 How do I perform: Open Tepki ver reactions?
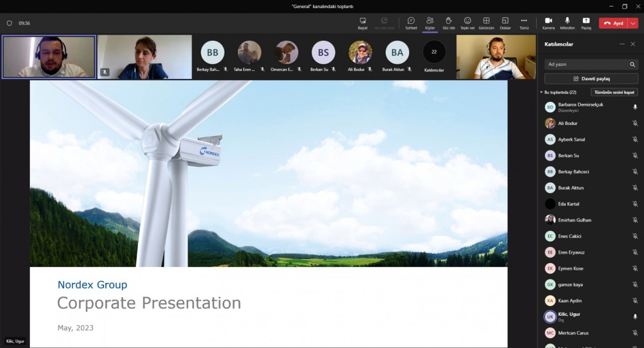point(467,21)
